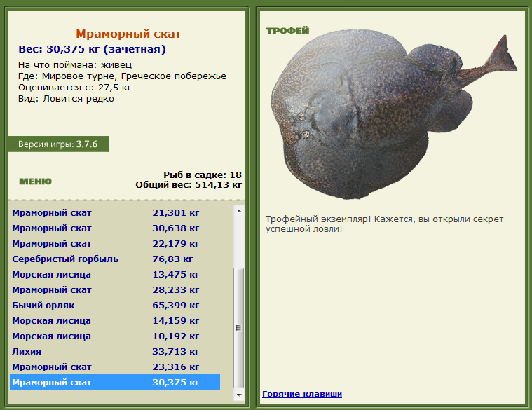The image size is (532, 410).
Task: Select Мраморный скат 23,316 кг row
Action: point(115,367)
